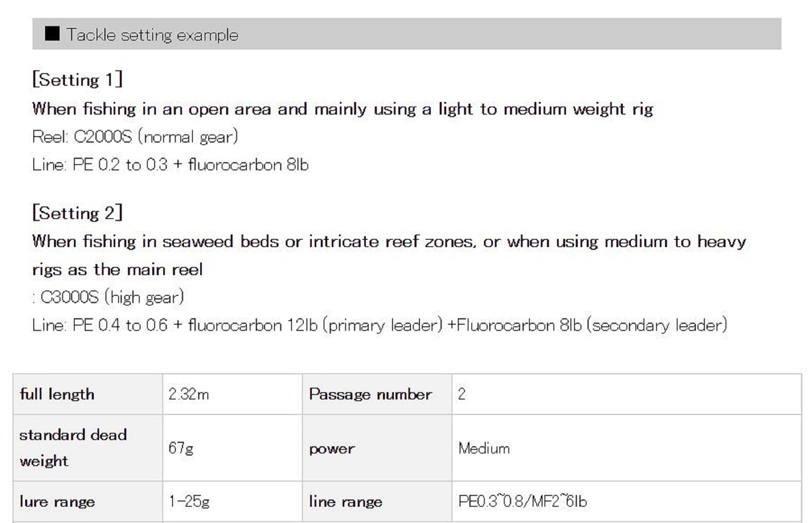812x523 pixels.
Task: Click the 'power' table cell
Action: [332, 449]
